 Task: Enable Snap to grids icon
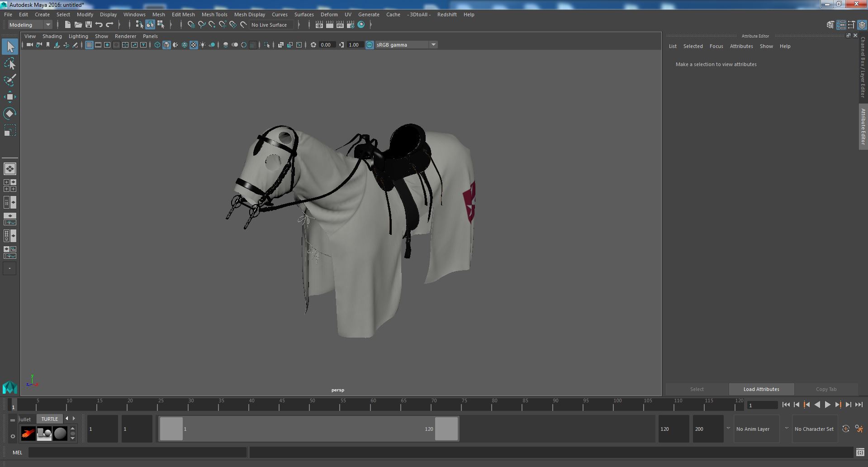[x=191, y=25]
